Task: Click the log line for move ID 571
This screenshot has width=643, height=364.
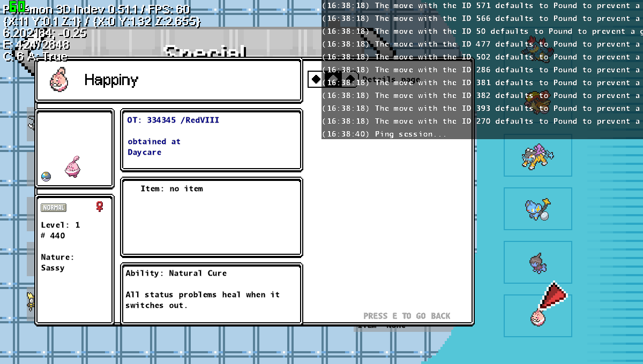Action: [x=482, y=5]
